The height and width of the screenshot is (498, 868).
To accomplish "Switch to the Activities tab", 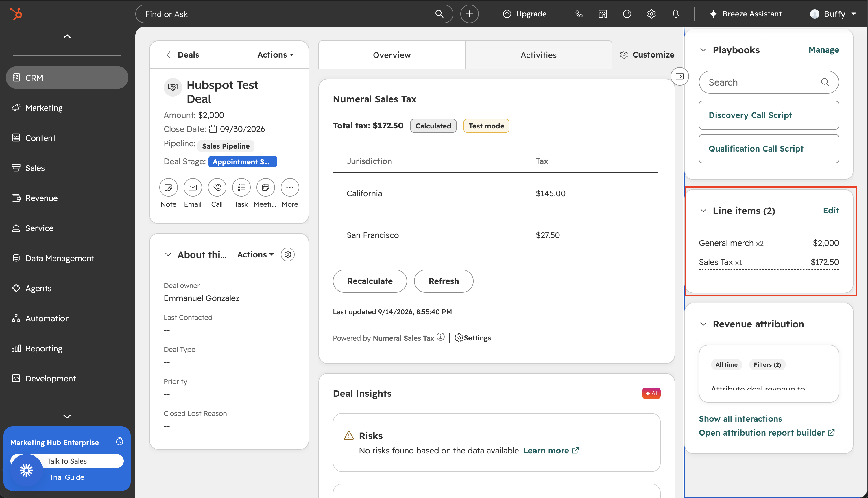I will coord(538,55).
